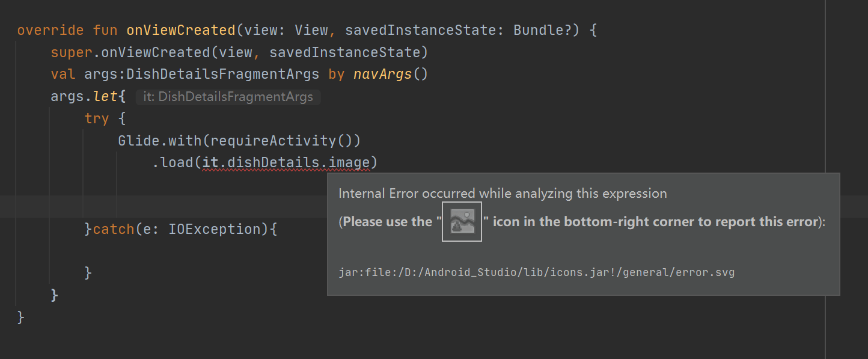Click the 'try' keyword
Image resolution: width=868 pixels, height=359 pixels.
pos(96,118)
